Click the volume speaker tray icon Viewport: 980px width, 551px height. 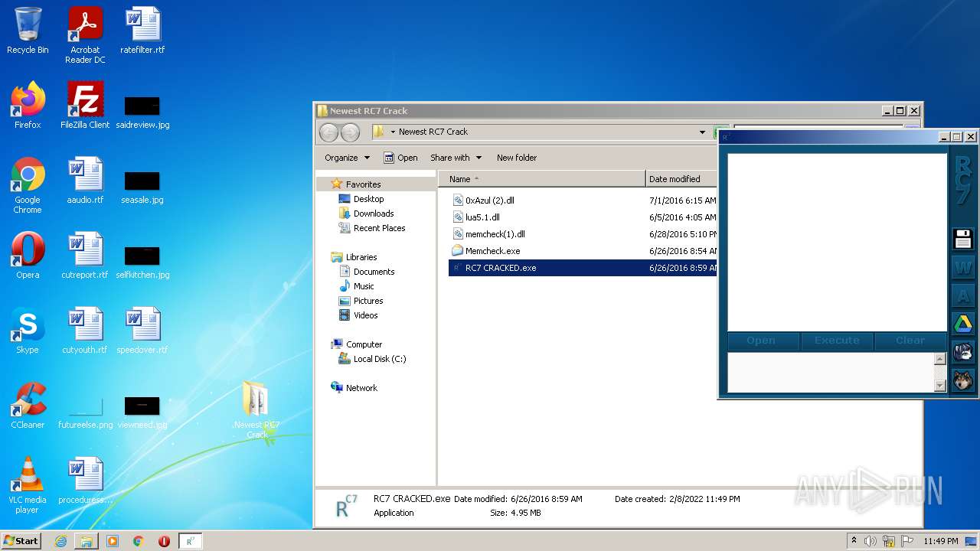click(871, 541)
